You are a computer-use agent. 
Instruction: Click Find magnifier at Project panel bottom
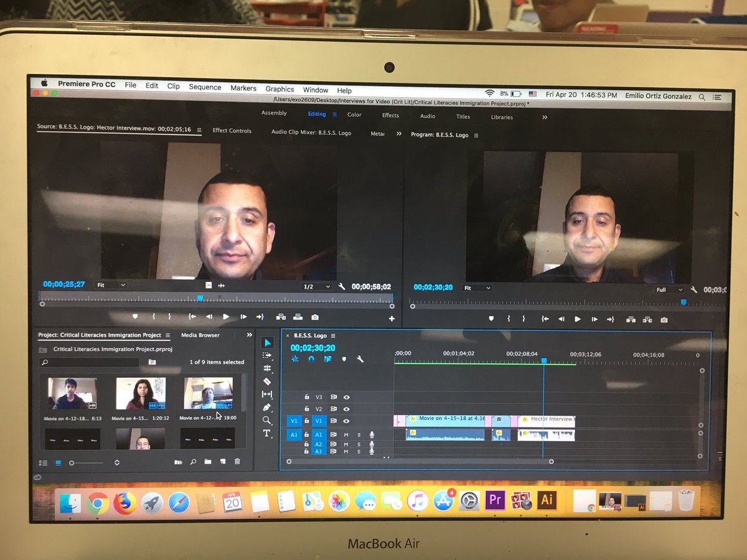(194, 462)
